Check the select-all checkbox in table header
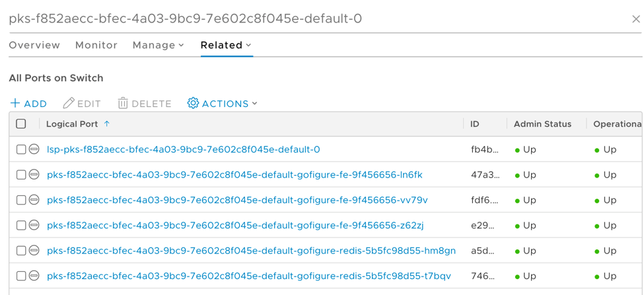This screenshot has height=295, width=644. click(21, 123)
